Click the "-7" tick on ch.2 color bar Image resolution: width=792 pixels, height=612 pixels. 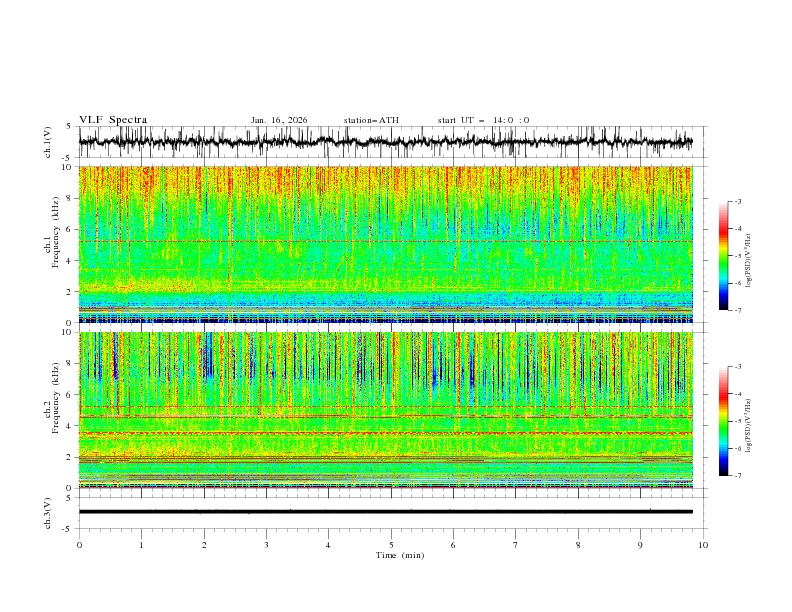(737, 476)
